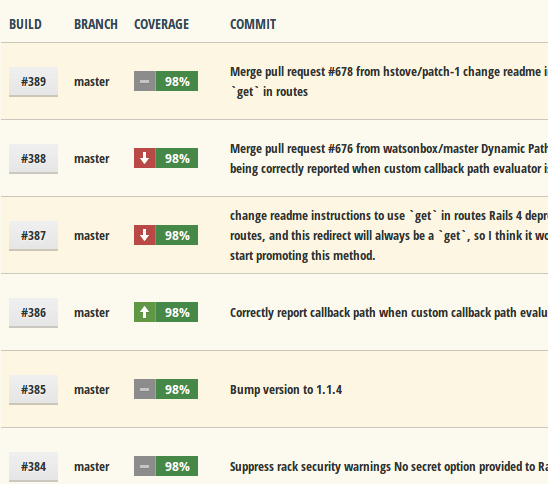Screen dimensions: 548x484
Task: Click the 98% coverage badge for build #386
Action: coord(177,312)
